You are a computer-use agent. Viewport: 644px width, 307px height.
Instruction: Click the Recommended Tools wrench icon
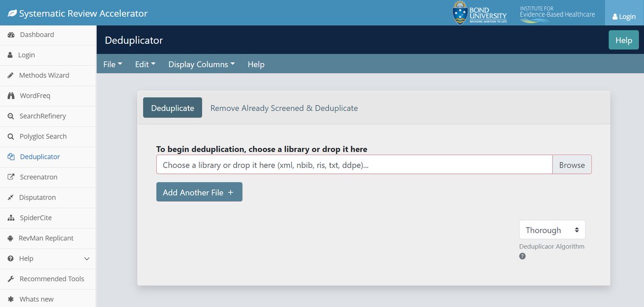coord(10,279)
